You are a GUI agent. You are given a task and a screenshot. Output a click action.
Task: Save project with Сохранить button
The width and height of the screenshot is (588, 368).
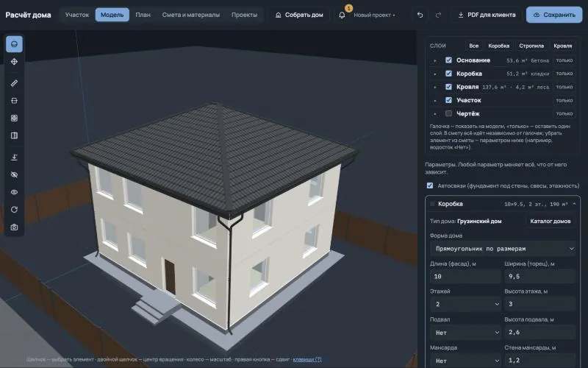point(554,15)
